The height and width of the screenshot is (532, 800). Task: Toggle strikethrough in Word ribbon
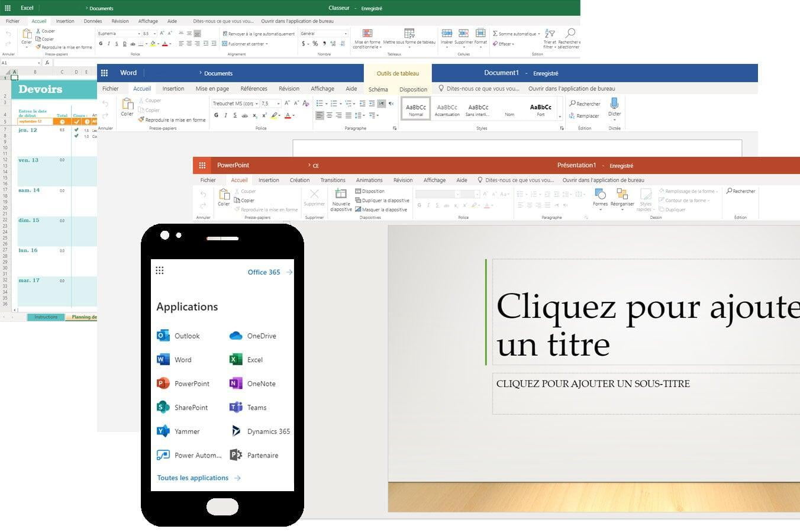pos(244,115)
